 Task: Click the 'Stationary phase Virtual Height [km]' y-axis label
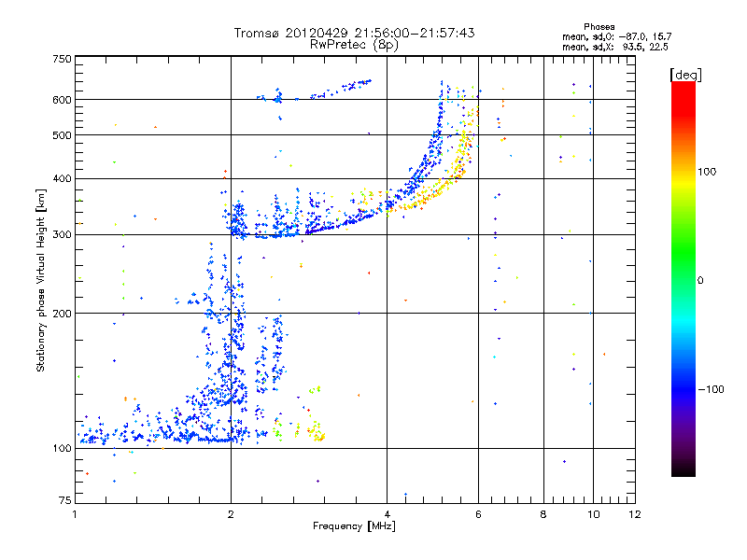pos(41,280)
